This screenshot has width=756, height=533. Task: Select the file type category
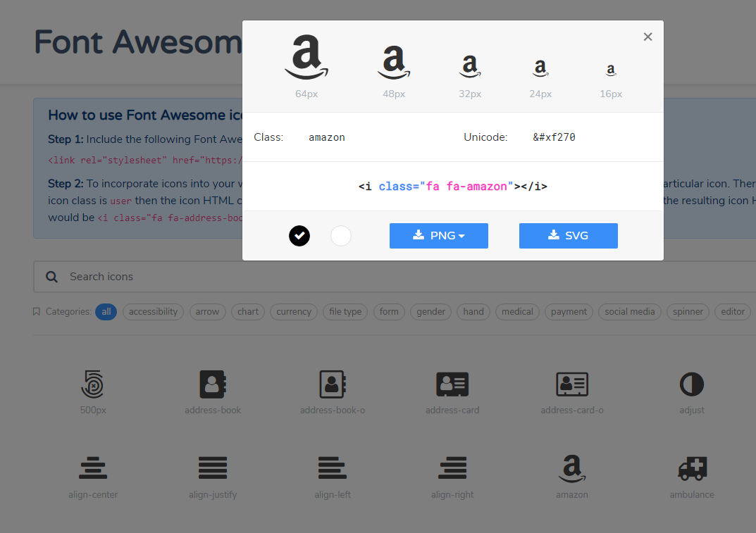345,312
